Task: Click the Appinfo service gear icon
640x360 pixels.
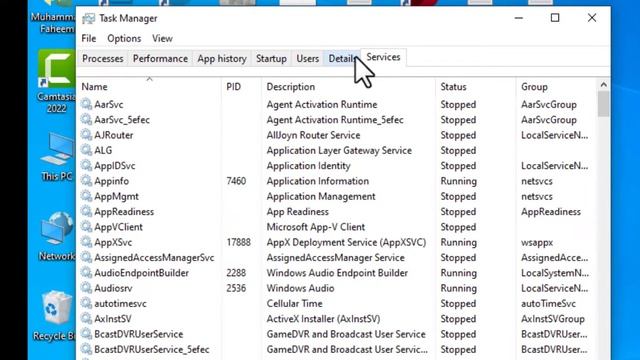Action: coord(86,181)
